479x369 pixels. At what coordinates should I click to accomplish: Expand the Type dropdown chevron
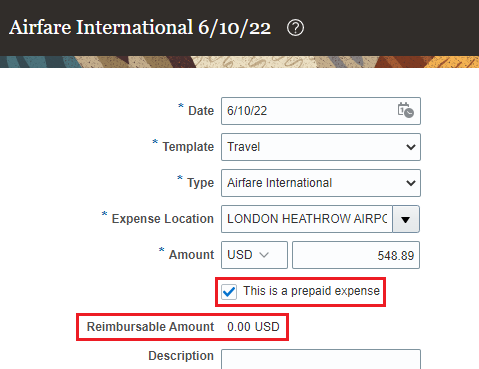(411, 183)
